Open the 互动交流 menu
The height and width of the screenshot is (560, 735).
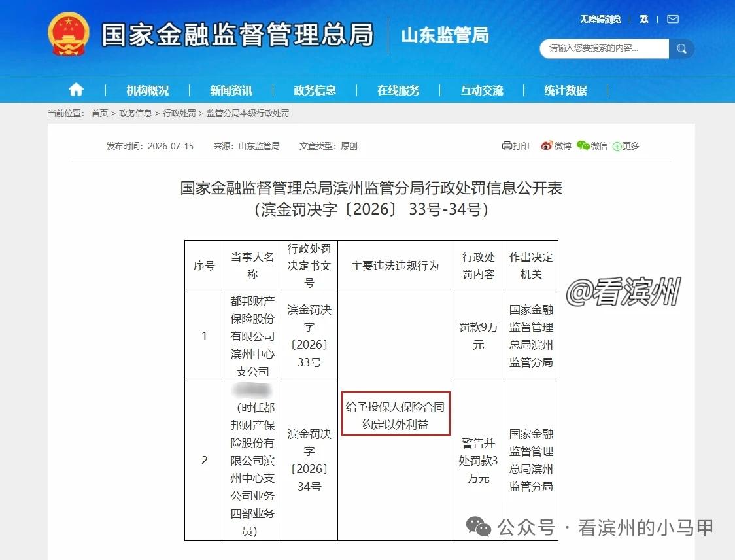482,90
